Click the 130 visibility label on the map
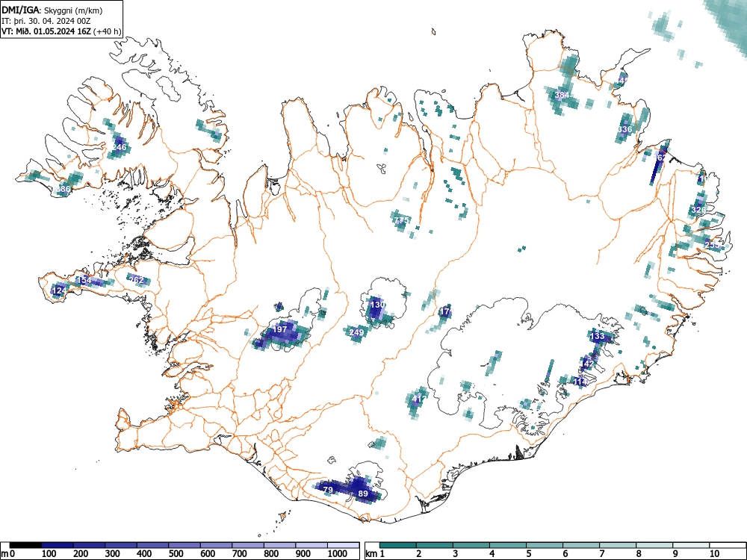The image size is (747, 560). tap(376, 305)
